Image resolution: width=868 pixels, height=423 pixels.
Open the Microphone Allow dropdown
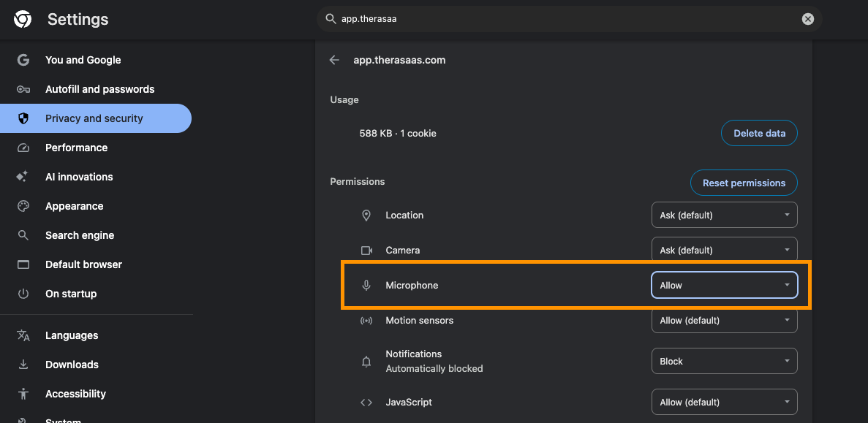click(x=724, y=286)
